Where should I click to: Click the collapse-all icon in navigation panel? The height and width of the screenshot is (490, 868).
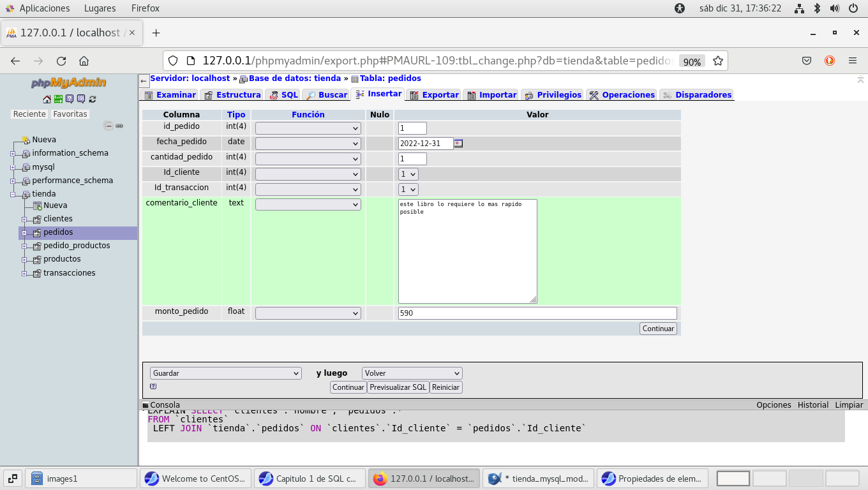pyautogui.click(x=108, y=126)
